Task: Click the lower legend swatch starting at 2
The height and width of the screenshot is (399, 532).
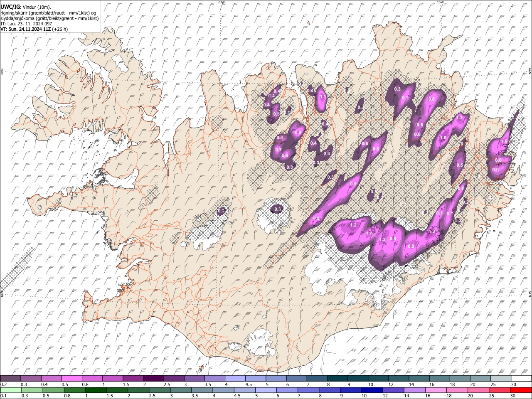Action: point(138,390)
